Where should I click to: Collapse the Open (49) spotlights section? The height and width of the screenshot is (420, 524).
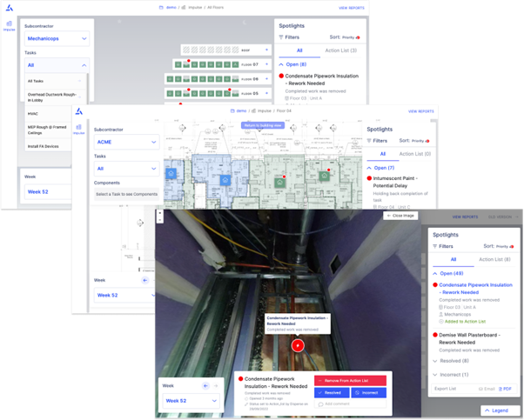tap(448, 273)
